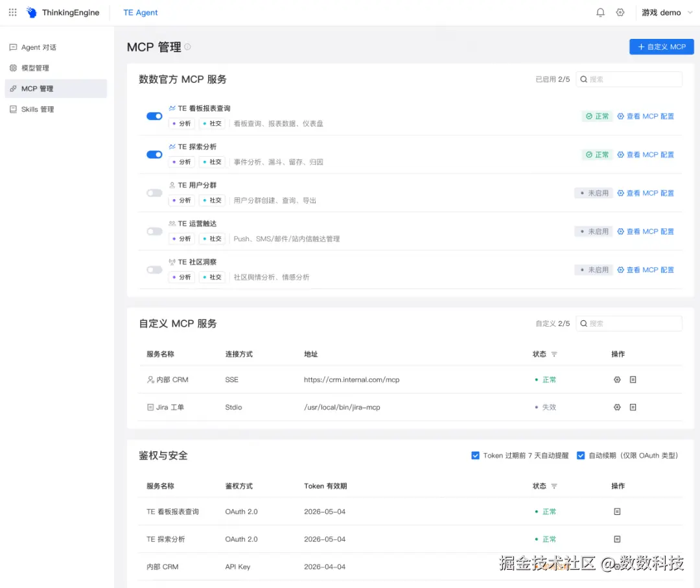This screenshot has width=700, height=588.
Task: Switch to TE Agent tab
Action: [140, 12]
